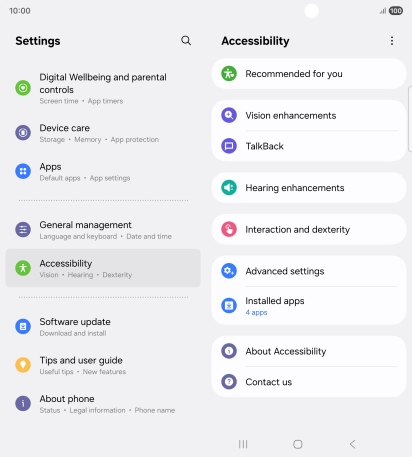Image resolution: width=412 pixels, height=457 pixels.
Task: Tap the Device care icon
Action: [x=23, y=133]
